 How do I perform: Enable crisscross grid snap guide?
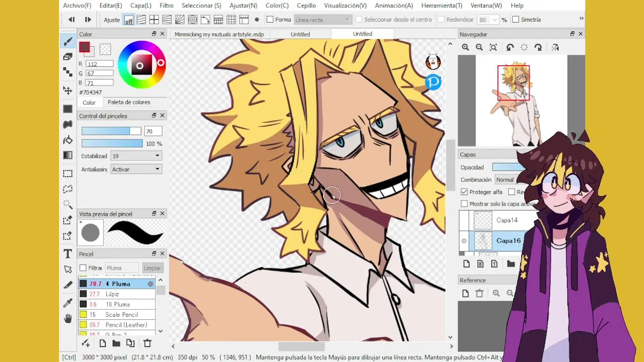(x=154, y=20)
